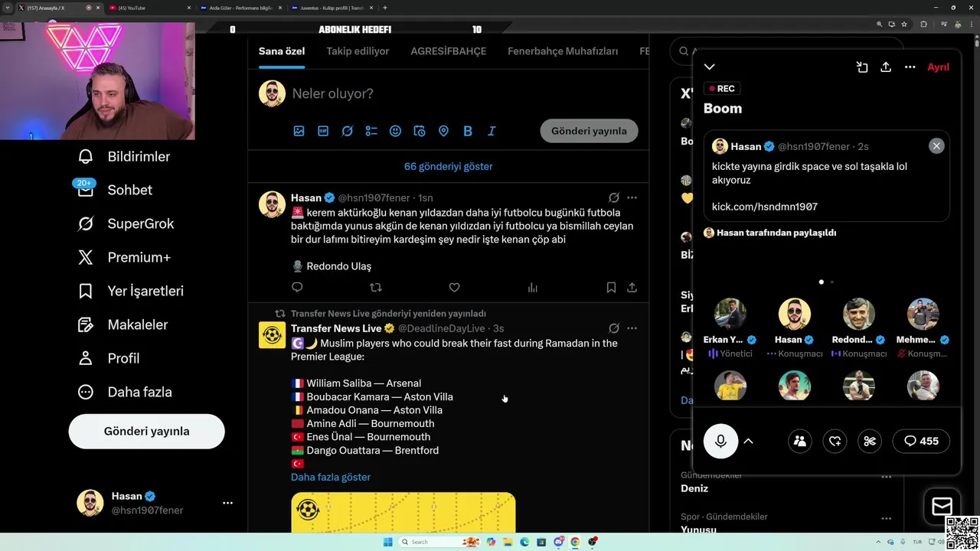
Task: Open Yer İşaretleri bookmarks
Action: tap(131, 291)
